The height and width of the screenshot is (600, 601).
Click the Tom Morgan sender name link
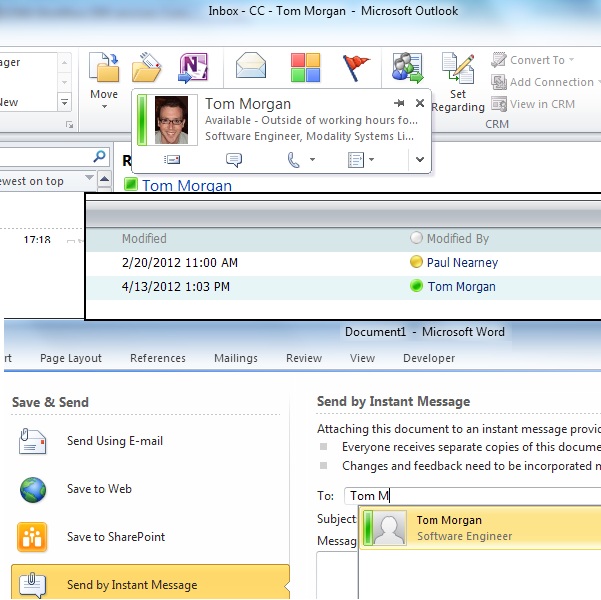187,186
